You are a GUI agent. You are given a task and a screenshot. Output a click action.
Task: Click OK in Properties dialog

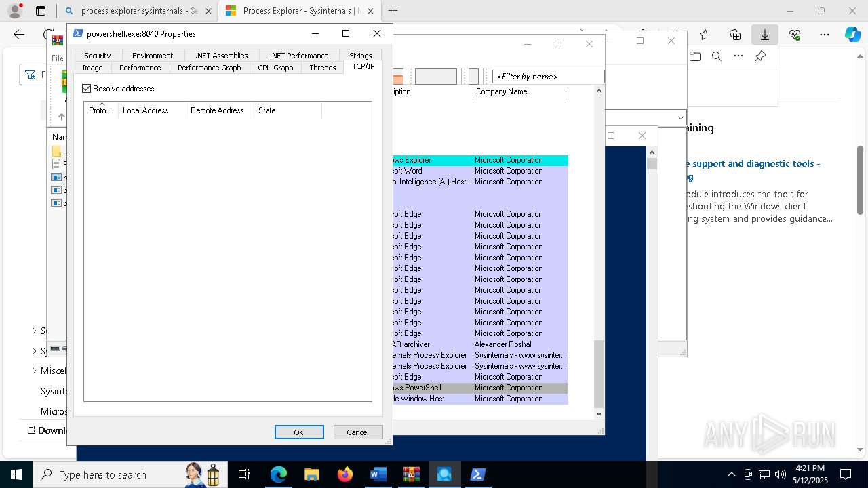pyautogui.click(x=299, y=432)
